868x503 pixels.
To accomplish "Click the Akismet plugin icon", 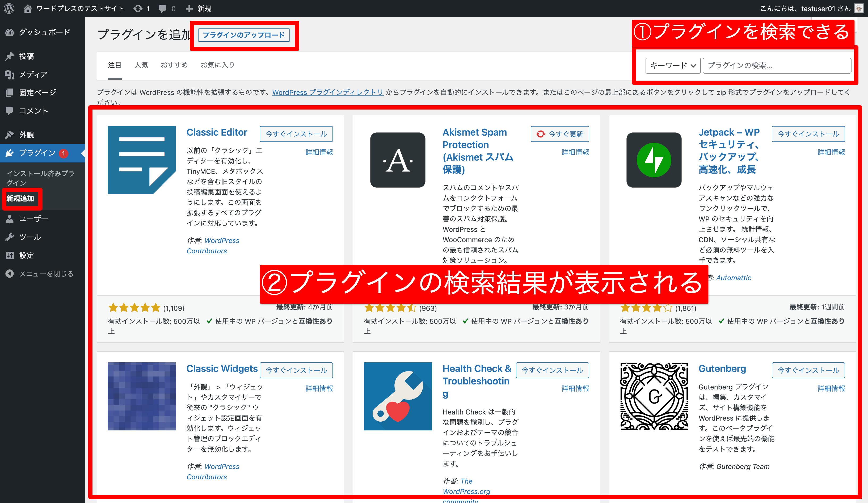I will point(398,160).
